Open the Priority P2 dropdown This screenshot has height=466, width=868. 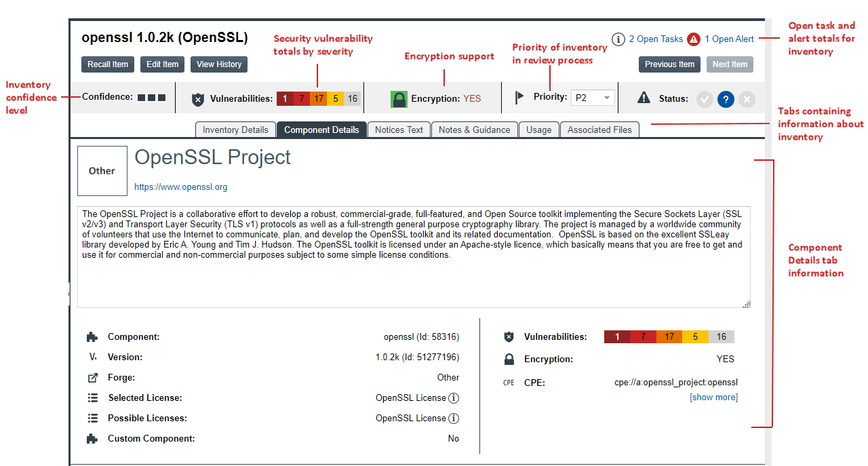[593, 98]
